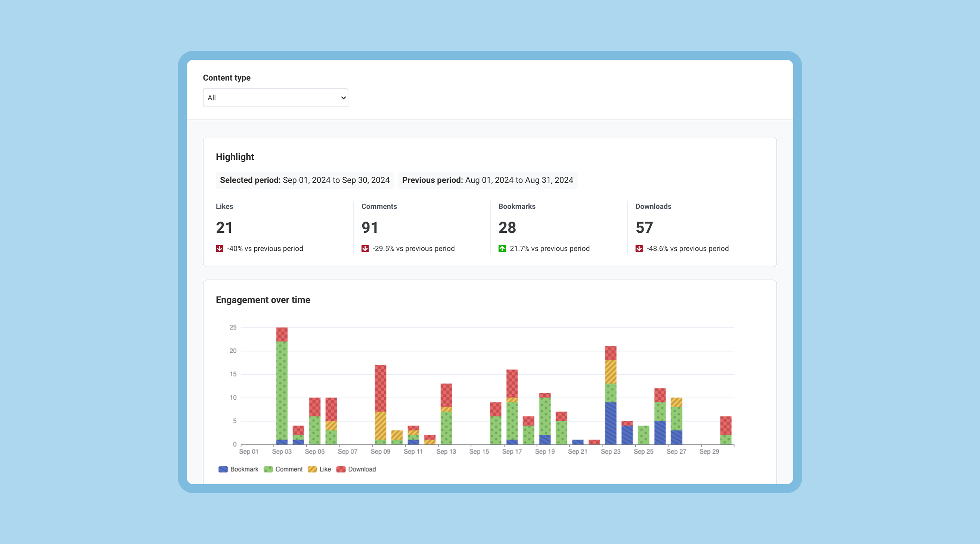
Task: Click the Likes count 21
Action: [x=224, y=228]
